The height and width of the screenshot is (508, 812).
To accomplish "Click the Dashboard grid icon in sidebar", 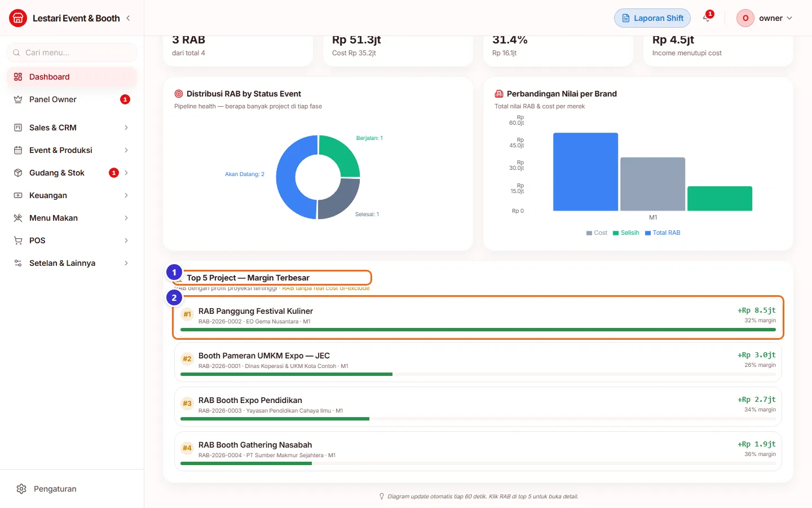I will (x=18, y=77).
